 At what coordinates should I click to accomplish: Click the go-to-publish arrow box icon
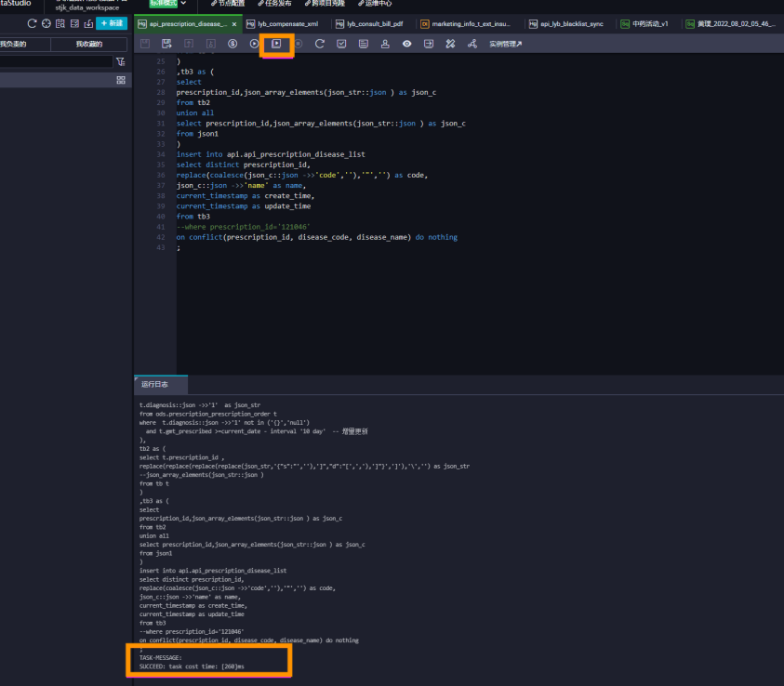[x=429, y=44]
